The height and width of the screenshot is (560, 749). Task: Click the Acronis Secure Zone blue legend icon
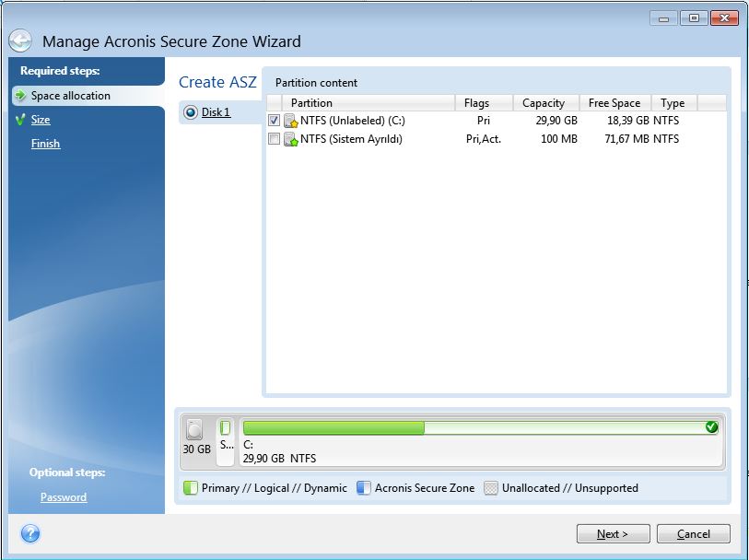coord(364,488)
